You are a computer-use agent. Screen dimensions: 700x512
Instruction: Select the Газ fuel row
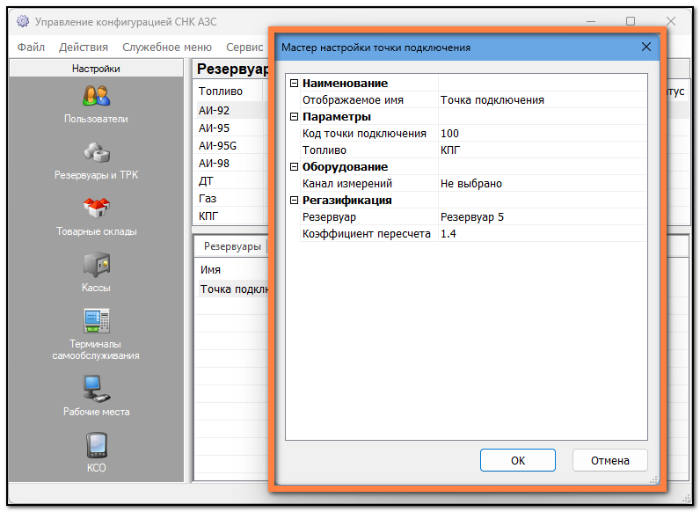coord(231,198)
